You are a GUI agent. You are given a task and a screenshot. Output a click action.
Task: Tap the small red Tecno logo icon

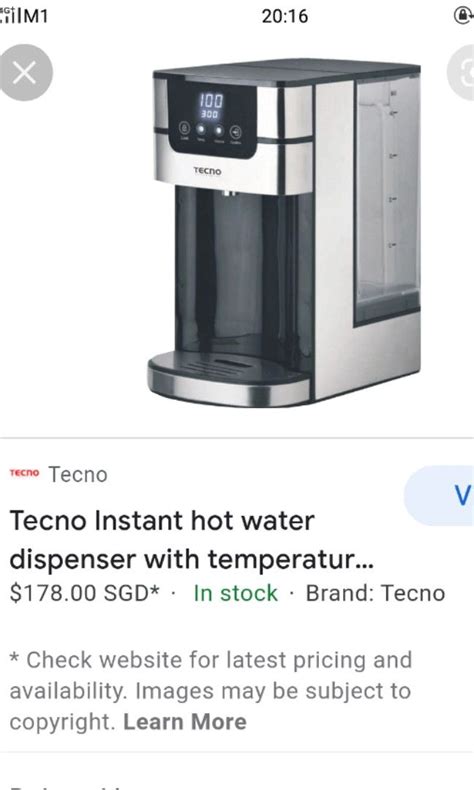(24, 473)
